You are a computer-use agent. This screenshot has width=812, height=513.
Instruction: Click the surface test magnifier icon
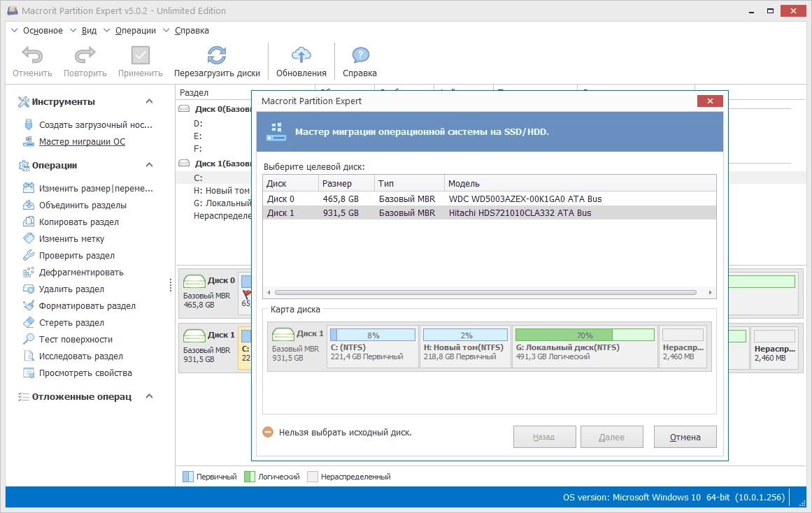[x=29, y=339]
